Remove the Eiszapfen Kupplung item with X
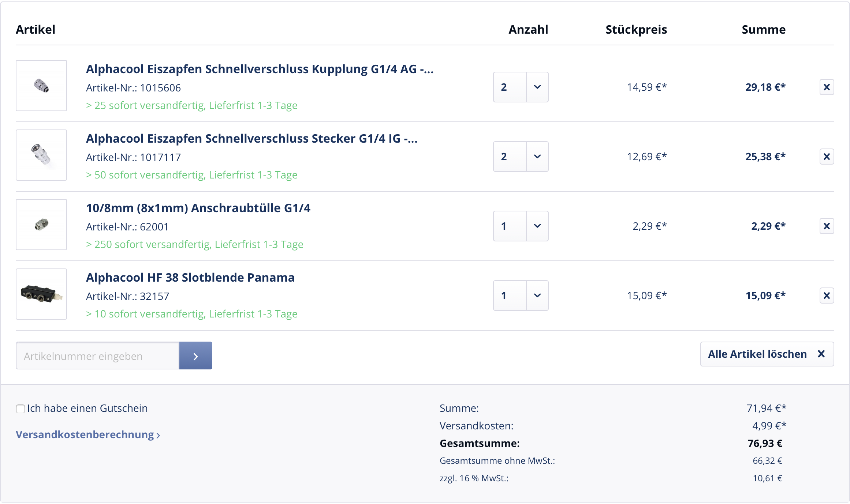 [826, 87]
